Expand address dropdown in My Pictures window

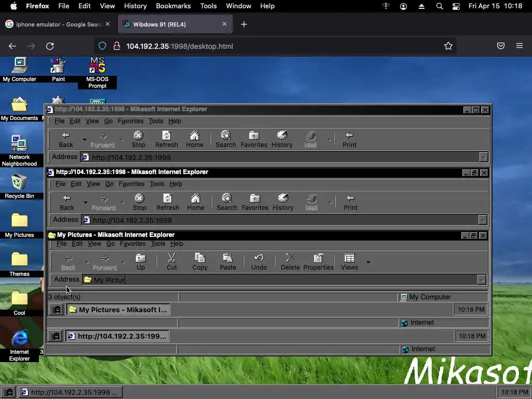click(x=482, y=280)
